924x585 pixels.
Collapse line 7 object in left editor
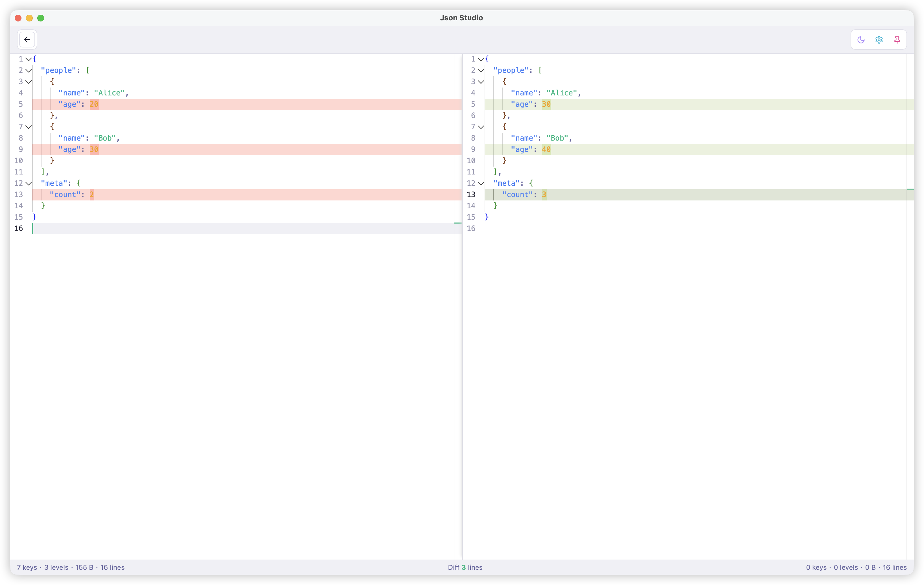29,126
